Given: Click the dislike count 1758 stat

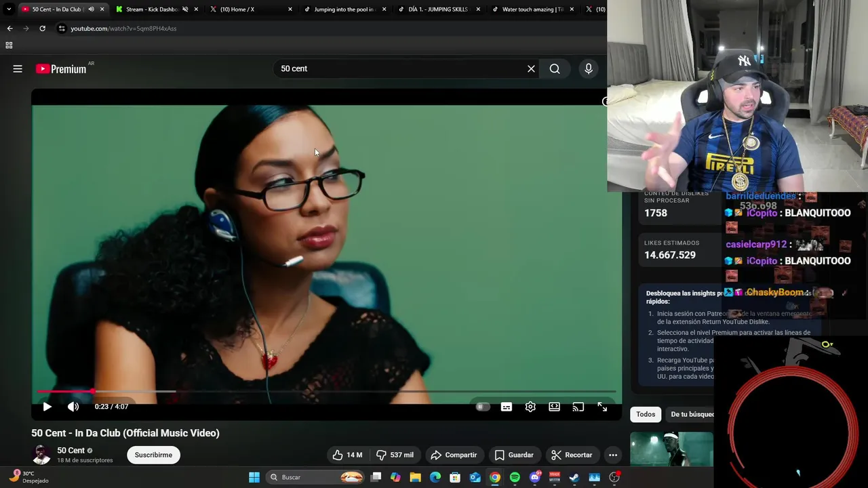Looking at the screenshot, I should pos(656,213).
